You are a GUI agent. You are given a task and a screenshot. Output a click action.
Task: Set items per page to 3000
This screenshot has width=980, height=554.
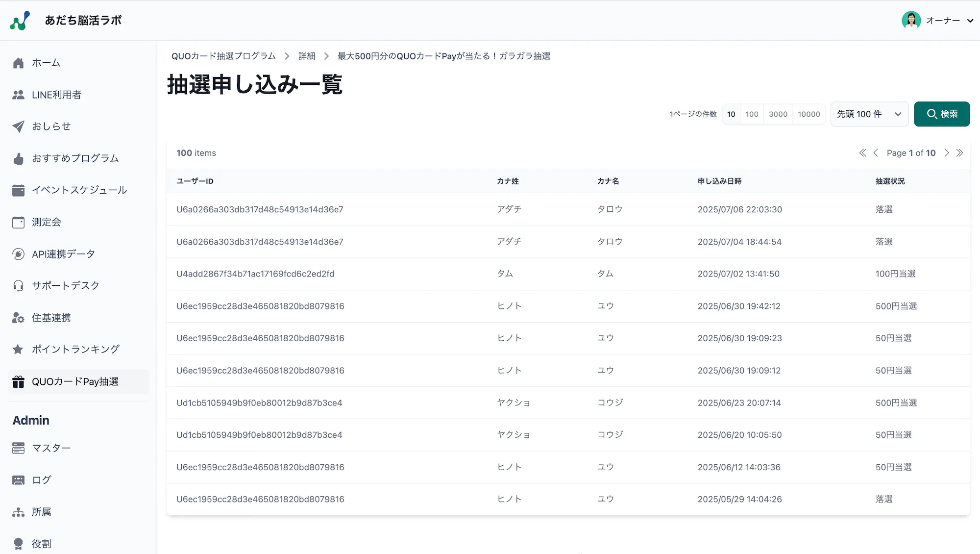778,114
